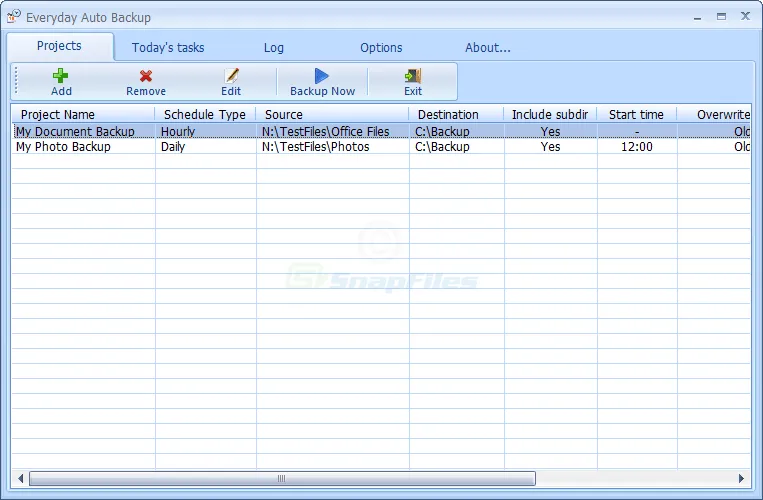Click the Everyday Auto Backup title bar icon
The image size is (763, 500).
[14, 17]
